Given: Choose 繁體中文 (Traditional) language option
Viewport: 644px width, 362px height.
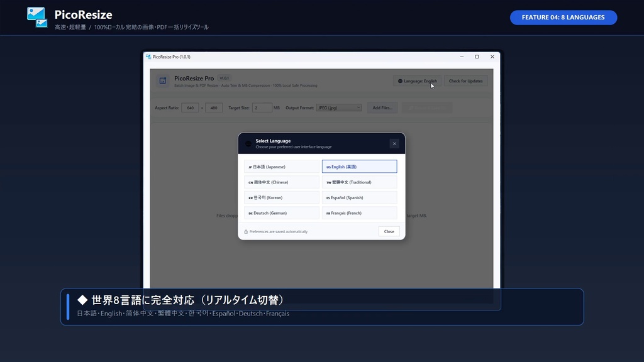Looking at the screenshot, I should point(359,182).
